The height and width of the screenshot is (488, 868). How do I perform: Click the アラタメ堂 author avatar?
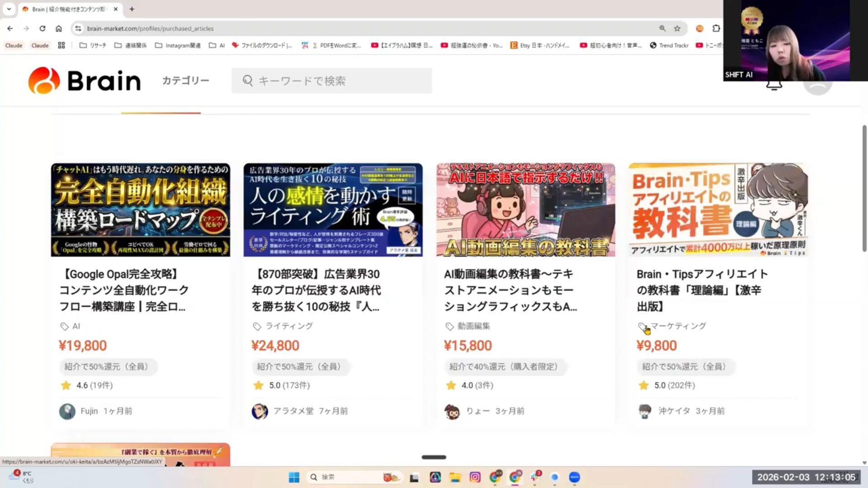click(260, 411)
